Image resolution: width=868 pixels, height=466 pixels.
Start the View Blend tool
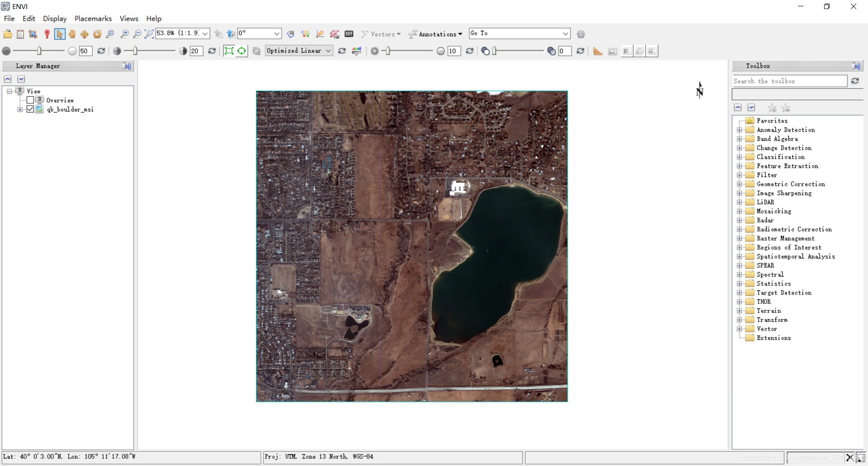click(x=627, y=51)
